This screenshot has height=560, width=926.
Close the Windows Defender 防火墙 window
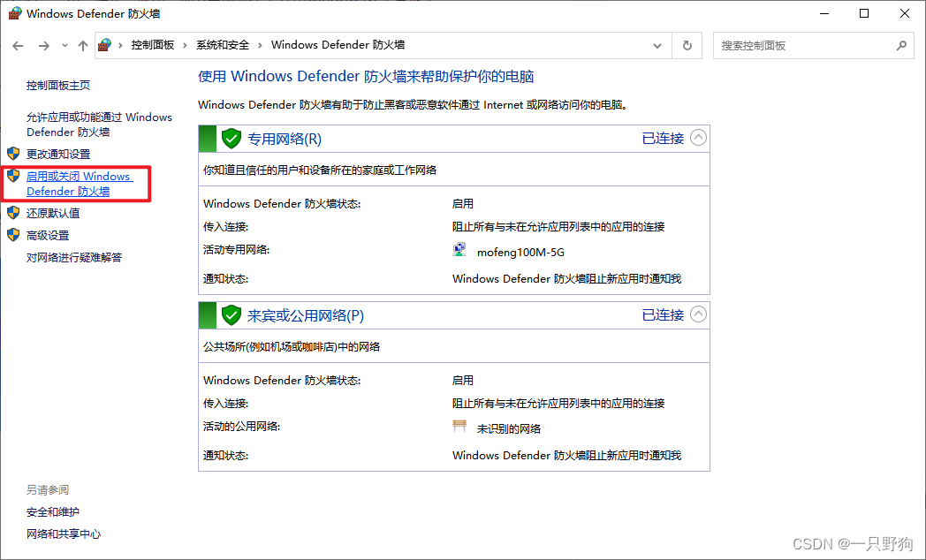[904, 13]
